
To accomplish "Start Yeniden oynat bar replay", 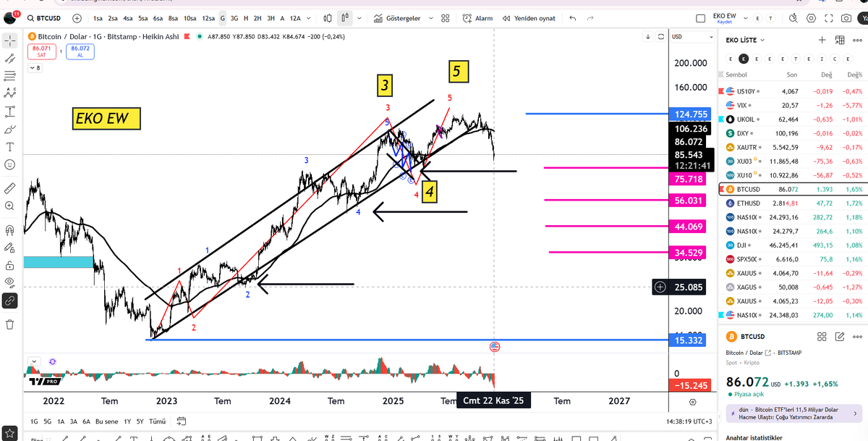I will (530, 18).
